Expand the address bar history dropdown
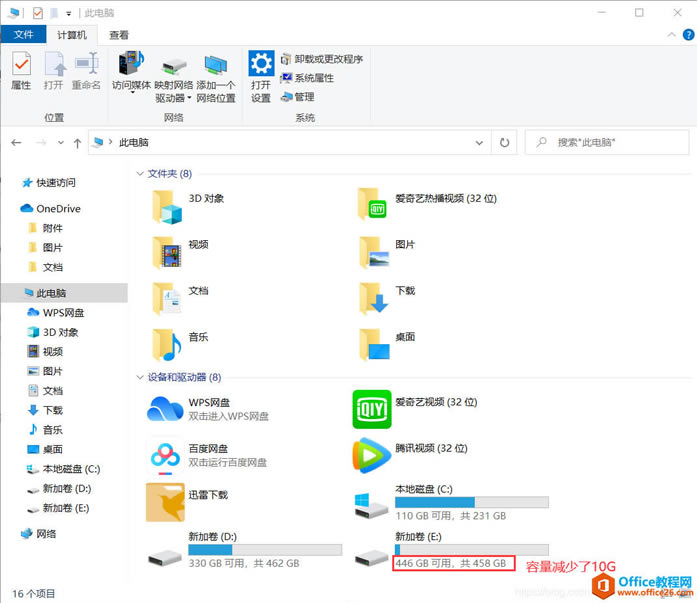Viewport: 697px width, 603px height. point(479,143)
